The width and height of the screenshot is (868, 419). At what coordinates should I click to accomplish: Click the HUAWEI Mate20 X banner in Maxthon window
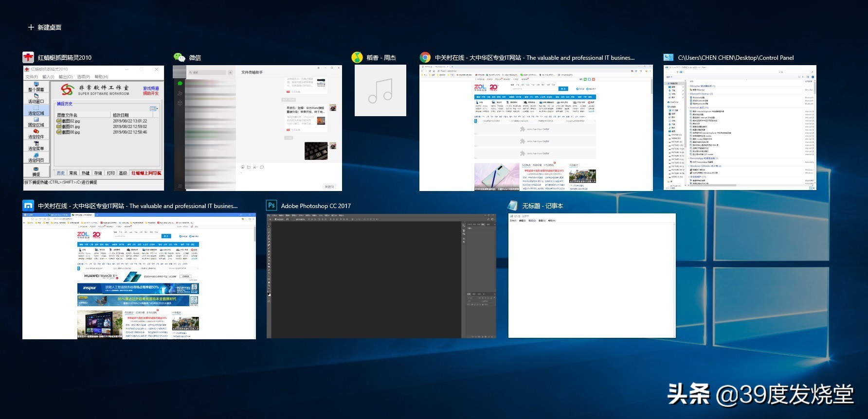pos(138,276)
